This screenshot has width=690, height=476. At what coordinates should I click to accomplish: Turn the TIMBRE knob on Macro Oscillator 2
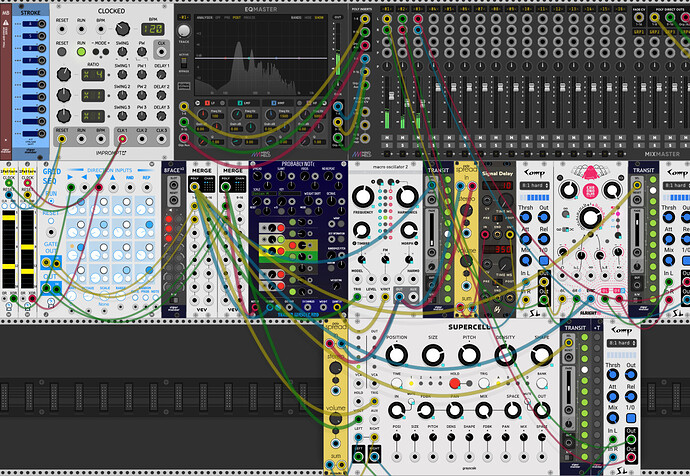click(361, 230)
